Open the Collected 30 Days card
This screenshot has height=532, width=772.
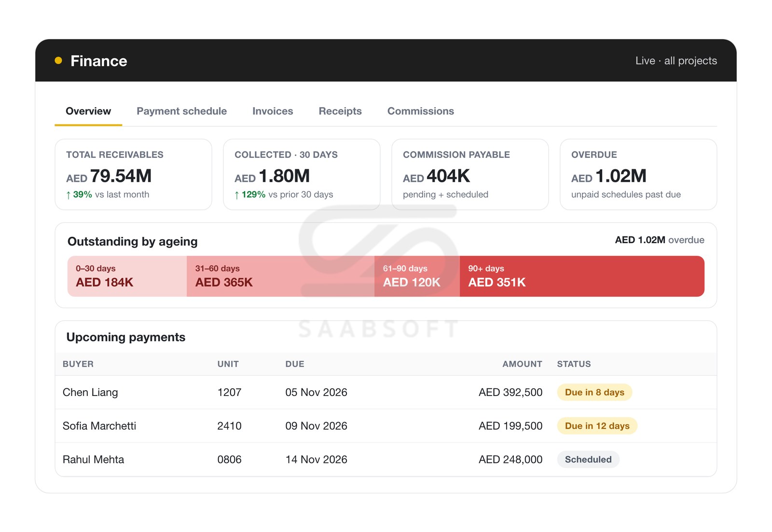click(x=302, y=175)
